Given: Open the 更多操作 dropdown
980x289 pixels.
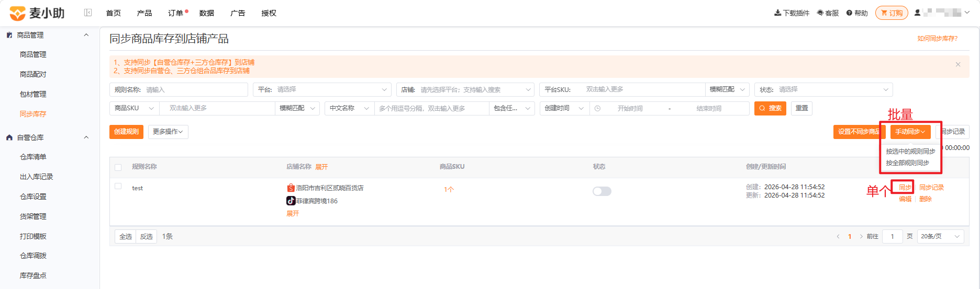Looking at the screenshot, I should (168, 132).
